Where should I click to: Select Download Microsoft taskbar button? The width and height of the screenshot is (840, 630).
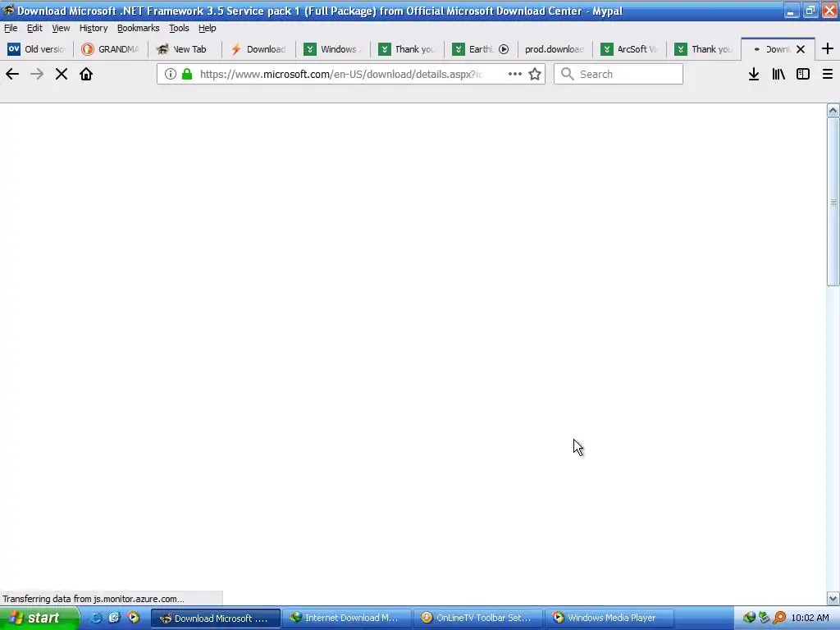click(x=216, y=619)
